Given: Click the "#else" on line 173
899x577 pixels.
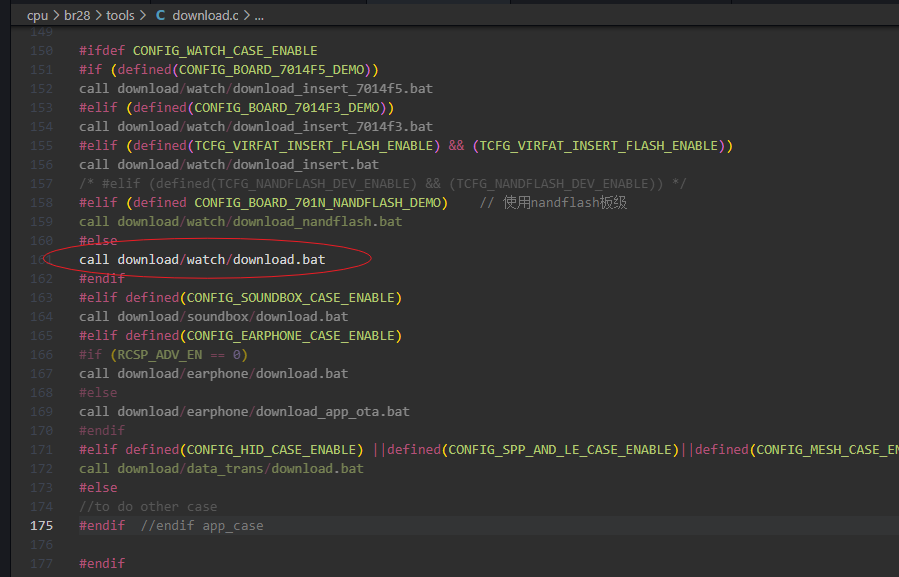Looking at the screenshot, I should pos(98,488).
